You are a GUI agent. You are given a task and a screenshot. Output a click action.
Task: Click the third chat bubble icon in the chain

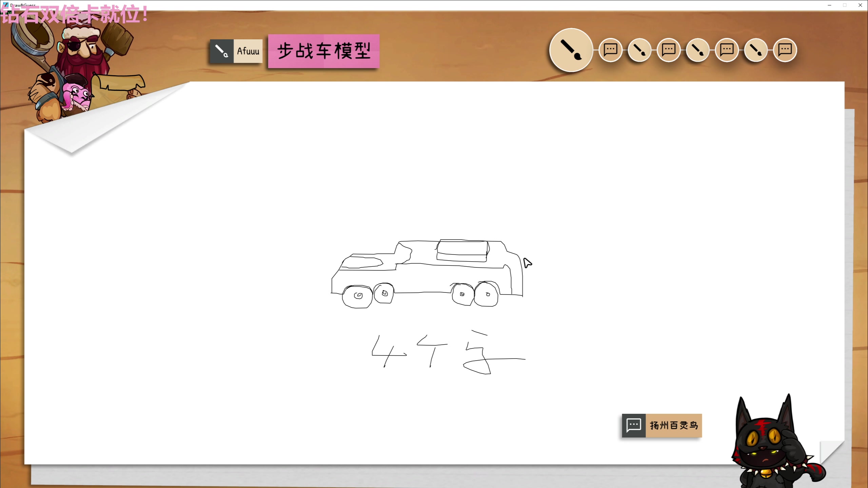pos(727,50)
